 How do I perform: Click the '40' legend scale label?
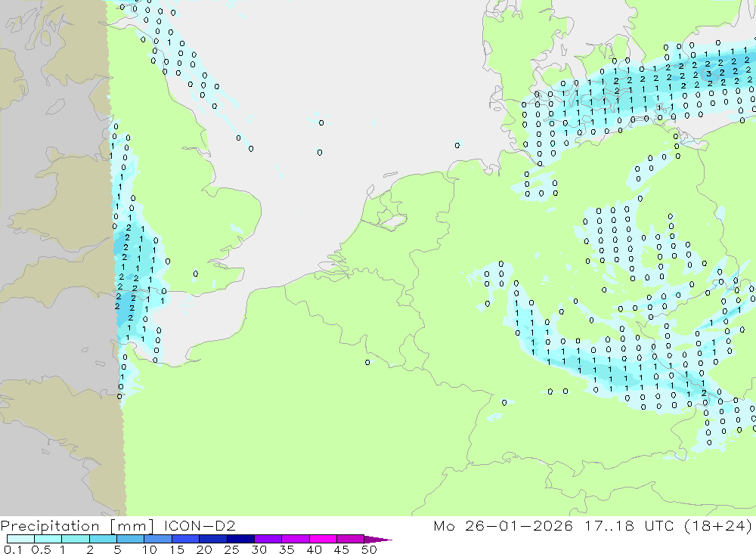point(314,549)
